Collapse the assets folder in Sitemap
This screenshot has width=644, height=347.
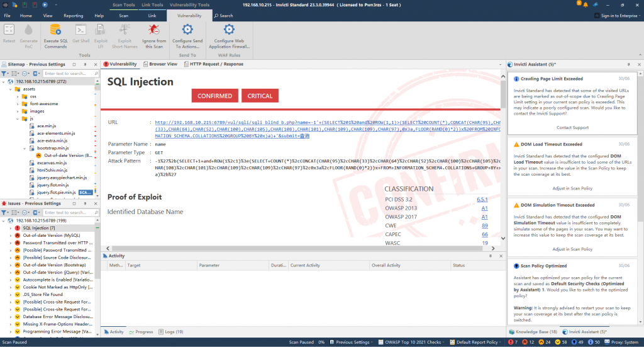point(10,89)
